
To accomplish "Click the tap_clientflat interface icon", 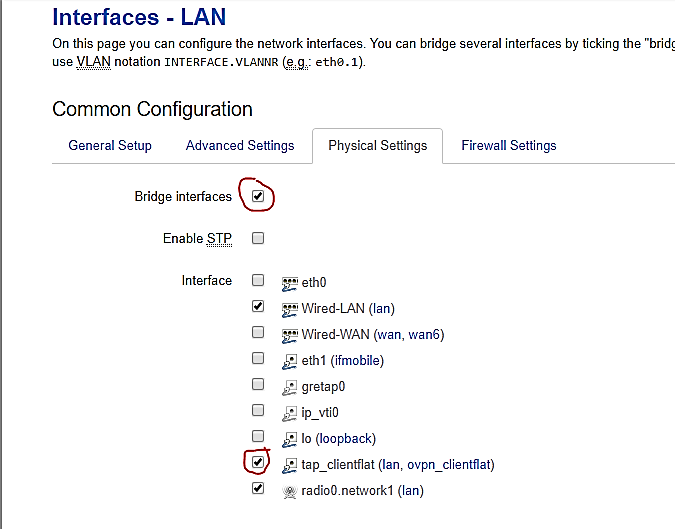I will tap(290, 464).
